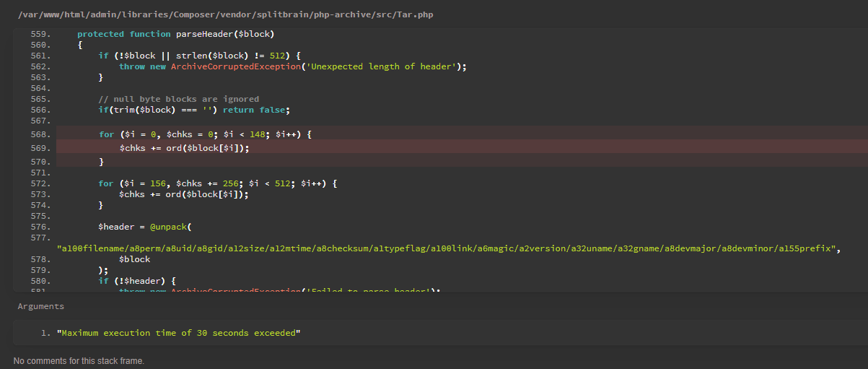Click 'No comments for this stack frame' text
The width and height of the screenshot is (868, 369).
(x=79, y=360)
